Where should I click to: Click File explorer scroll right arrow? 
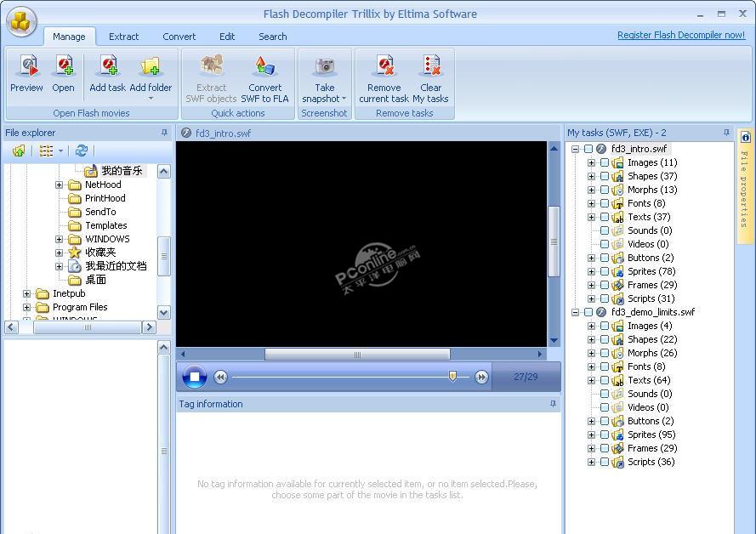(149, 327)
